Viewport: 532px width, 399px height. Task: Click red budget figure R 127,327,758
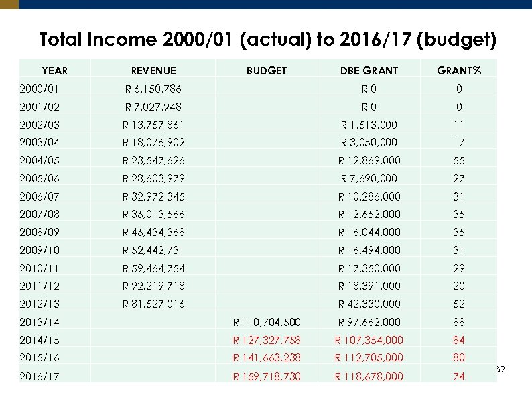(x=266, y=340)
